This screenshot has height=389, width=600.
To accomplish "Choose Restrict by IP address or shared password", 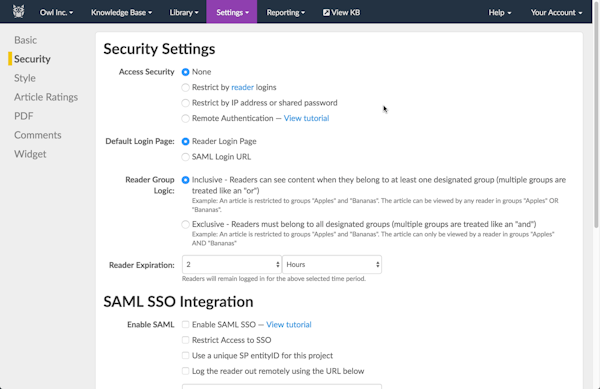I will 186,103.
